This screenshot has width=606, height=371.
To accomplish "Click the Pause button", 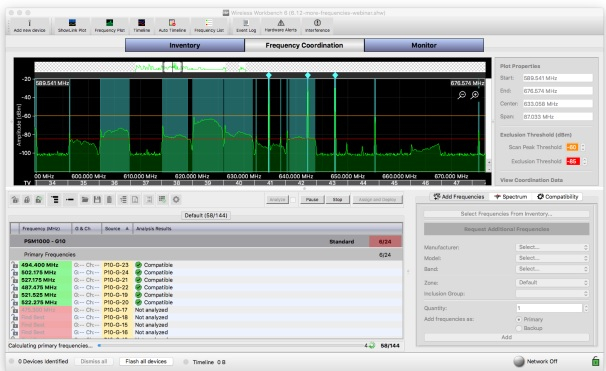I will click(x=312, y=199).
